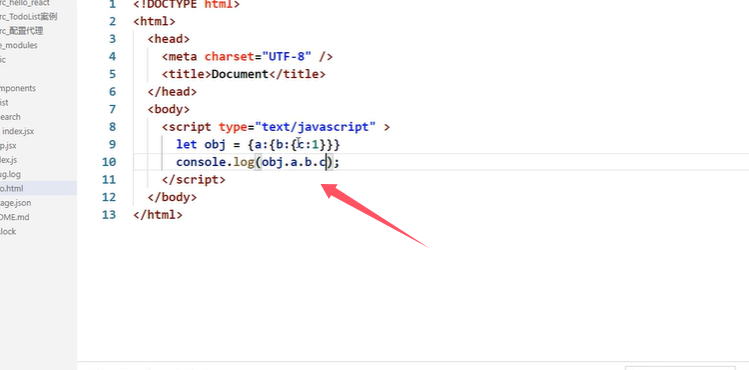Click the closing </head> tag on line 6
749x370 pixels.
click(x=172, y=92)
